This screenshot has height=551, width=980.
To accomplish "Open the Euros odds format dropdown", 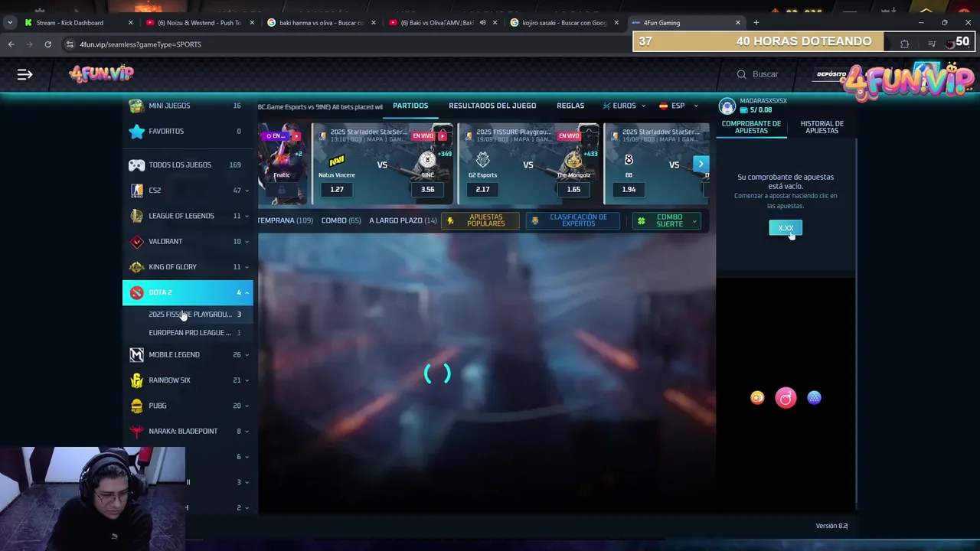I will pyautogui.click(x=624, y=106).
